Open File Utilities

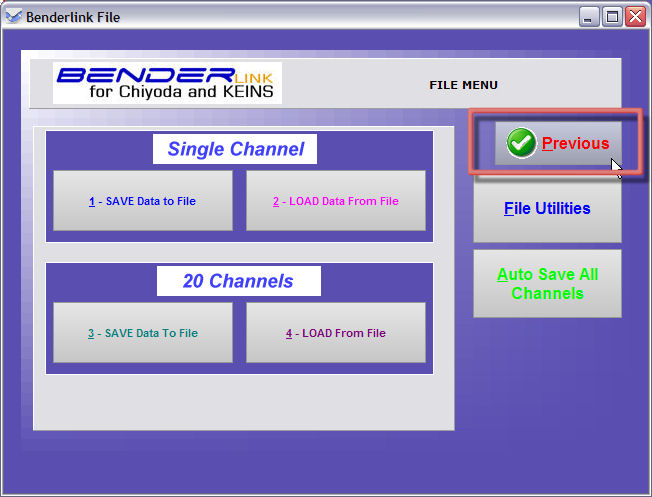[547, 209]
